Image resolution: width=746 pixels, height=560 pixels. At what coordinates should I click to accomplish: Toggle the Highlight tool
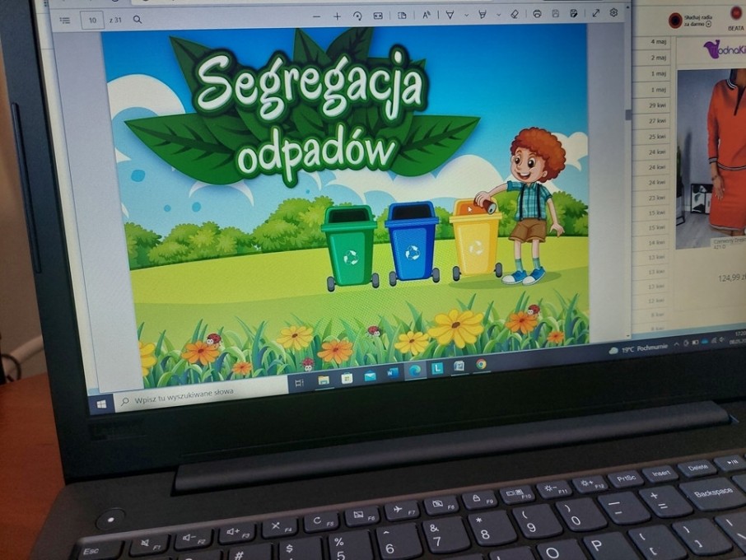point(483,15)
